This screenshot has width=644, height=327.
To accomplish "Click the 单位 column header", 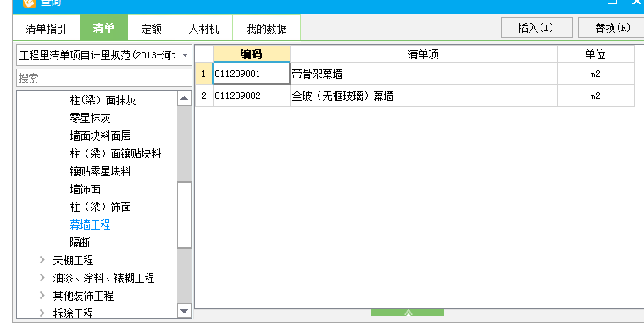I will [x=596, y=54].
